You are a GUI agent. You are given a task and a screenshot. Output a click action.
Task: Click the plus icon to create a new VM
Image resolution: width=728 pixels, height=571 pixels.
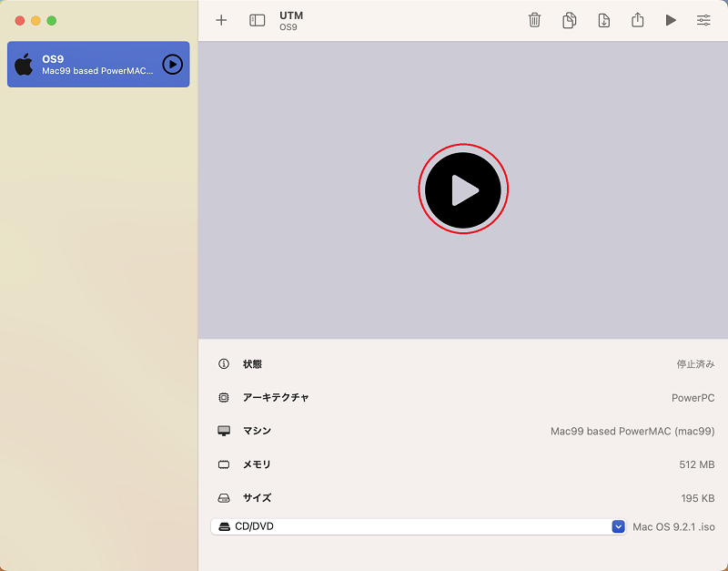click(x=221, y=20)
